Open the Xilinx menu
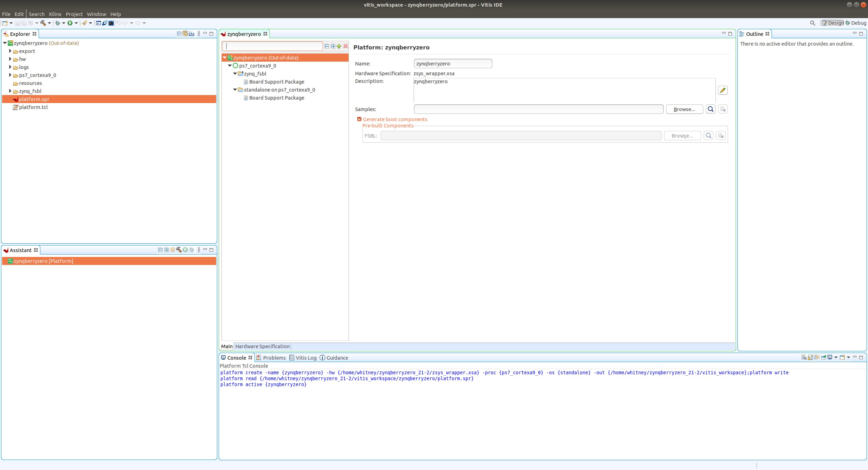This screenshot has width=868, height=470. [55, 14]
